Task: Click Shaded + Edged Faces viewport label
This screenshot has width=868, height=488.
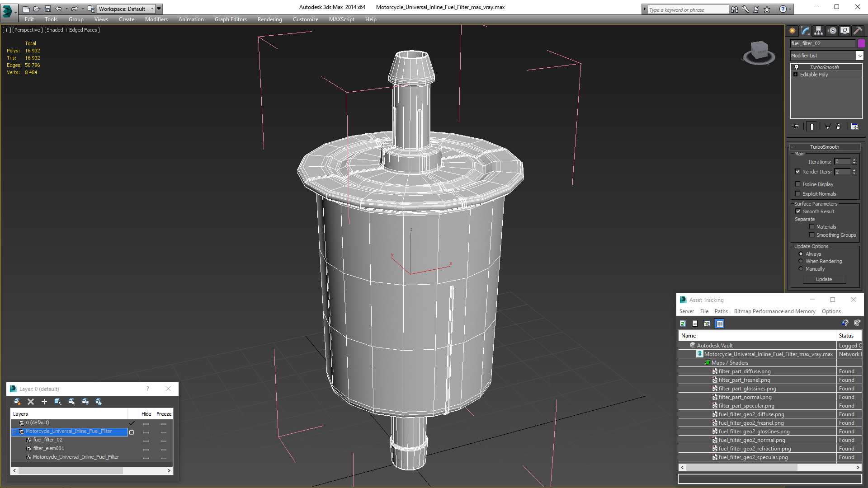Action: pyautogui.click(x=72, y=30)
